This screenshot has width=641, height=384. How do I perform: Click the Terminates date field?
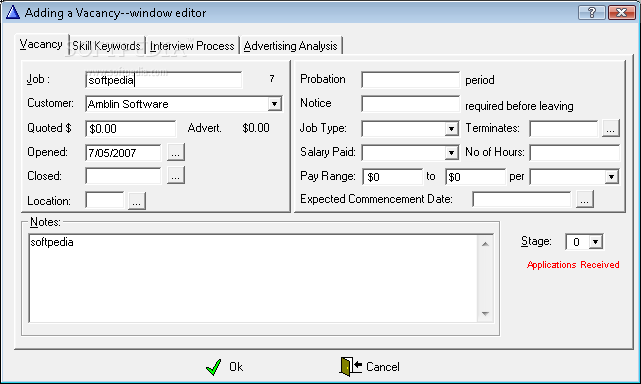coord(563,129)
